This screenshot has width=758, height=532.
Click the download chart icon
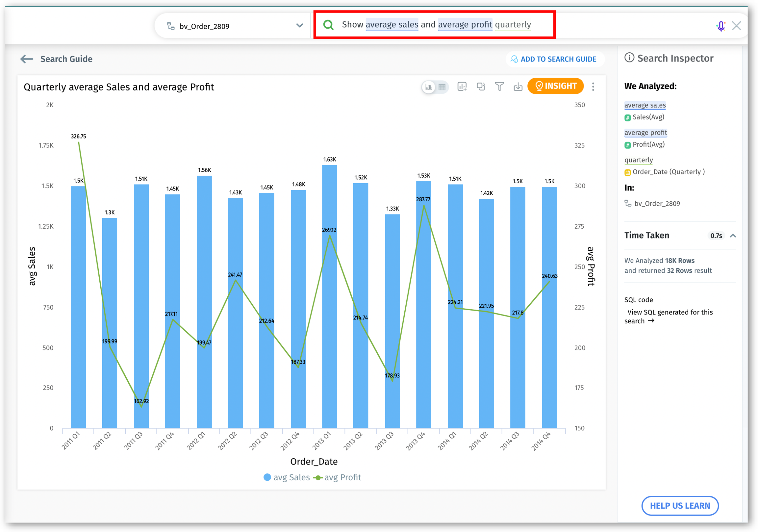click(x=518, y=87)
